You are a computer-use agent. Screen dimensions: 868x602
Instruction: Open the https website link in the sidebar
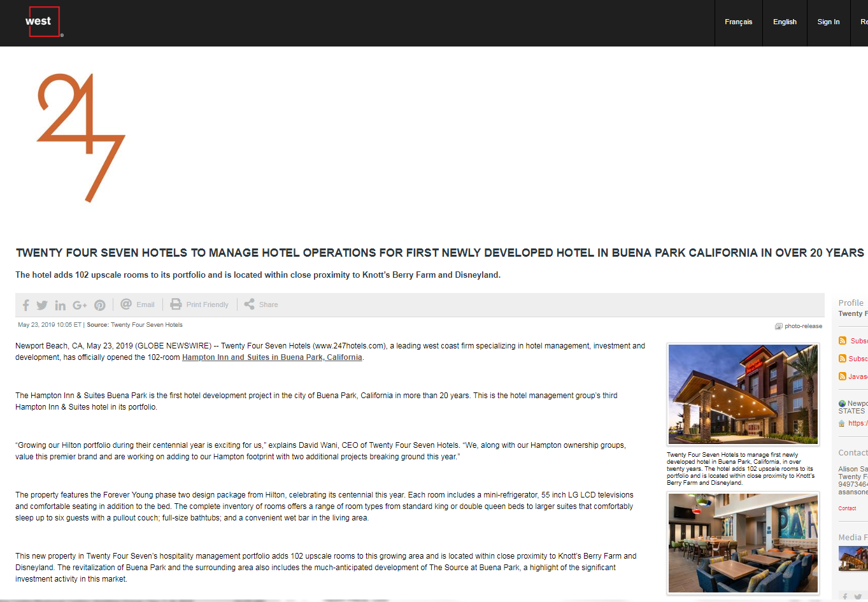click(x=858, y=423)
